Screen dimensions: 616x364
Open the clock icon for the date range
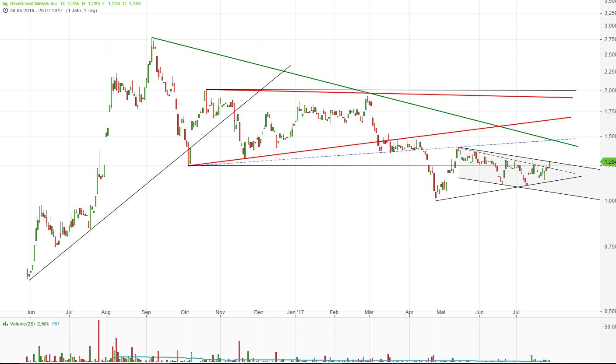[x=5, y=10]
